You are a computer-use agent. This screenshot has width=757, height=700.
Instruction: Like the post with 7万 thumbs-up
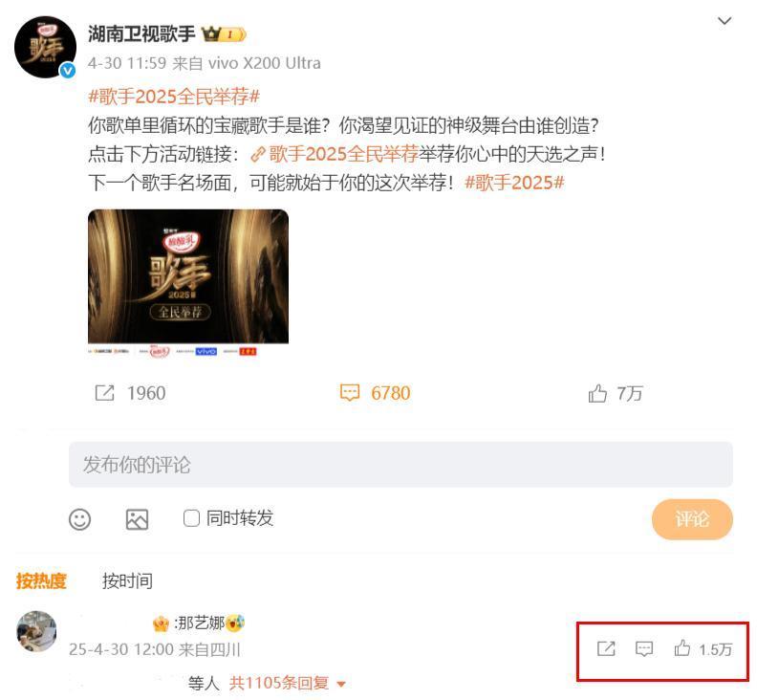coord(597,393)
